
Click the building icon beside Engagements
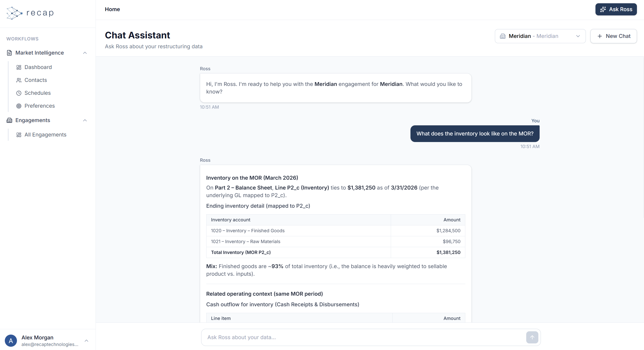(x=9, y=120)
